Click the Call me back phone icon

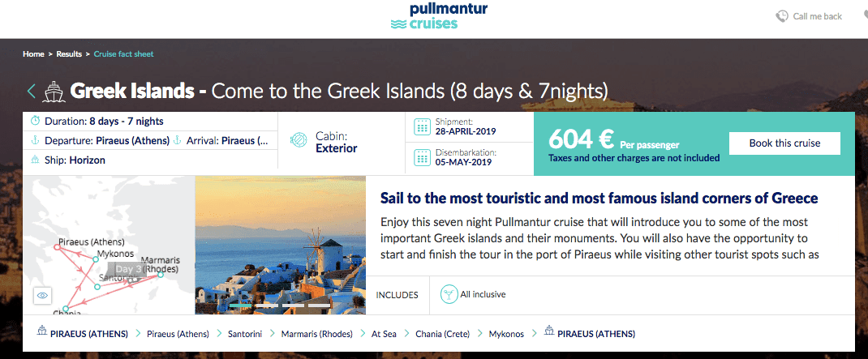[782, 16]
